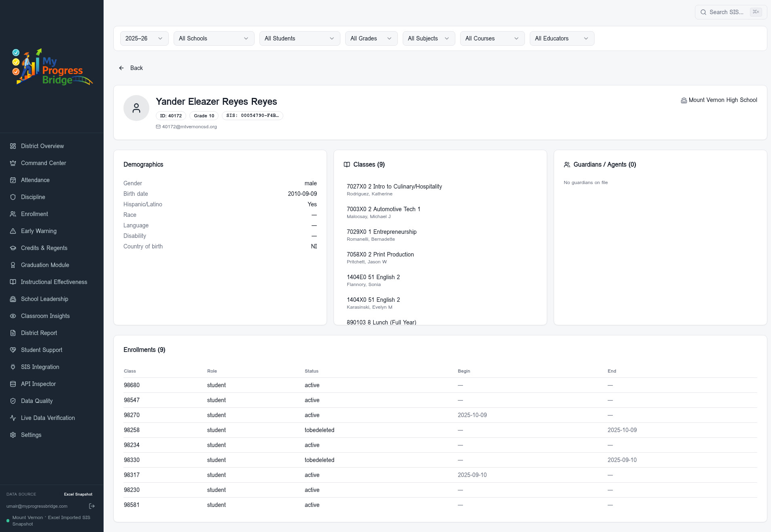Navigate to Early Warning

[52, 231]
